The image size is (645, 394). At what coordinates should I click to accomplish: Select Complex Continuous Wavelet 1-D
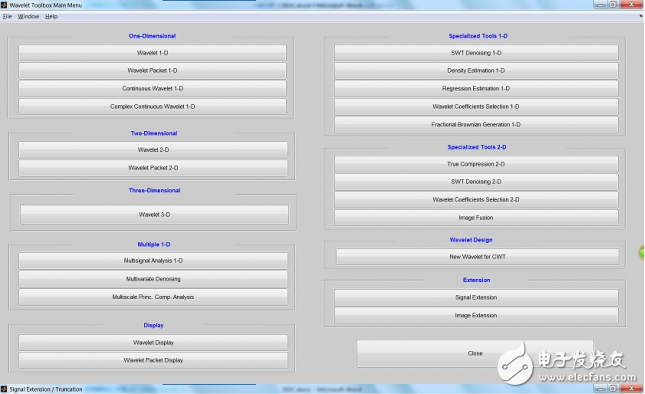pos(152,107)
